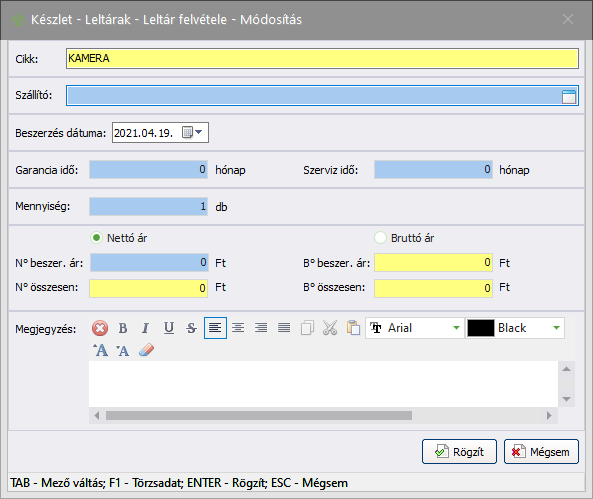
Task: Click the black color swatch
Action: pyautogui.click(x=481, y=328)
